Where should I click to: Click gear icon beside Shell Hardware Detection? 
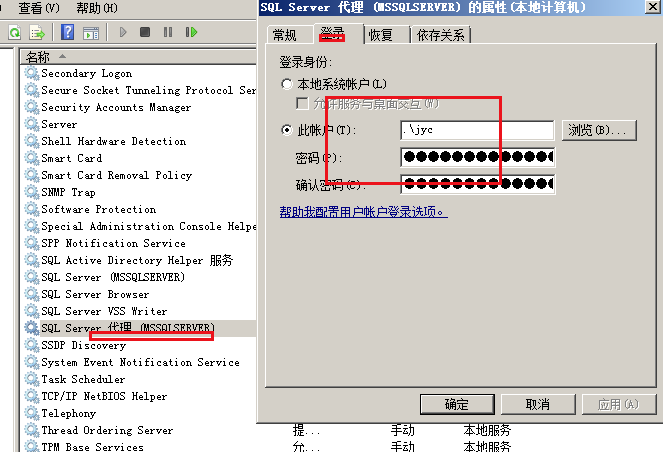(x=32, y=141)
